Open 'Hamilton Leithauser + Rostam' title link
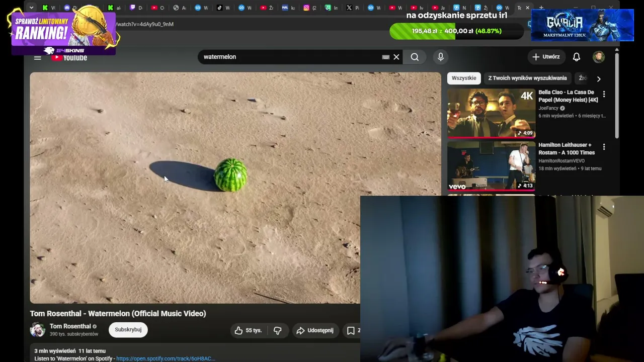 click(x=567, y=149)
